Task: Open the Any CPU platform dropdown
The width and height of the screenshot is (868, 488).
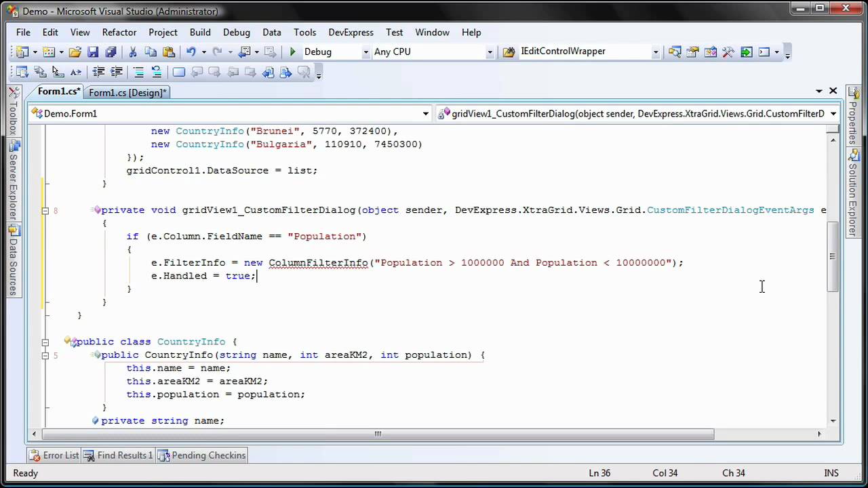Action: coord(490,52)
